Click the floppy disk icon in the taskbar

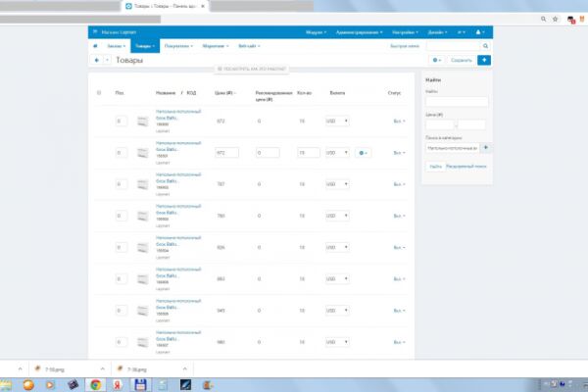tap(140, 385)
